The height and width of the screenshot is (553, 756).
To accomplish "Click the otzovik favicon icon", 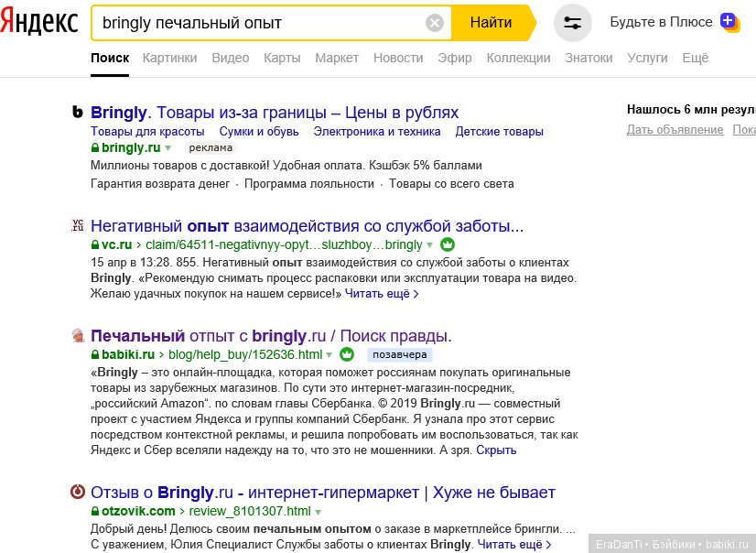I will [x=78, y=493].
